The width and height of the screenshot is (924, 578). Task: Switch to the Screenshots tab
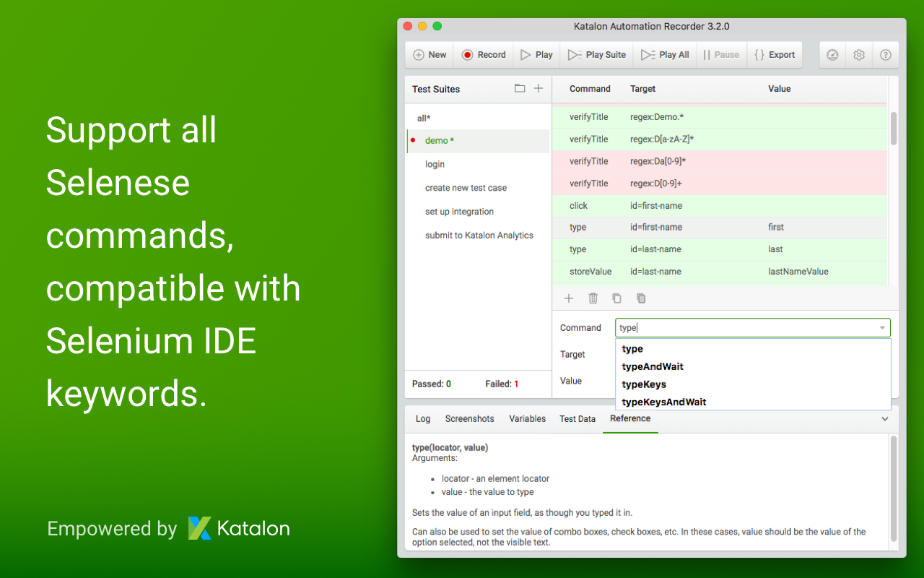click(x=470, y=419)
